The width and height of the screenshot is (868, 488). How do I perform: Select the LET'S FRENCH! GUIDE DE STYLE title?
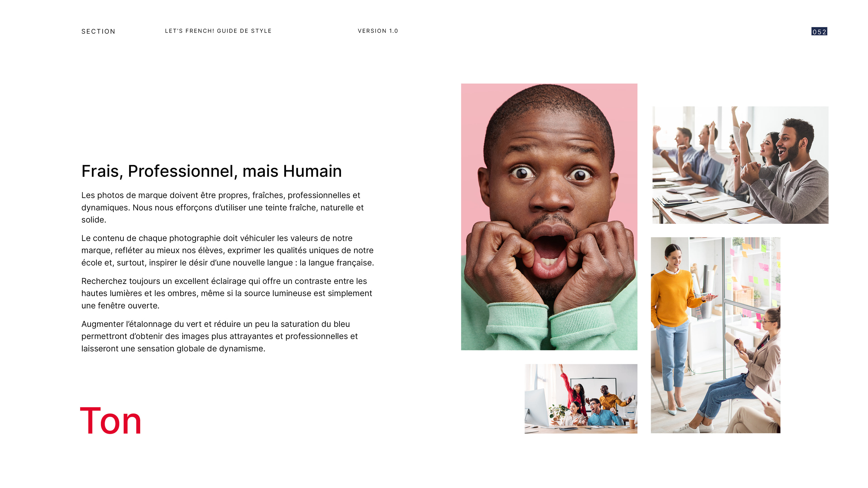tap(218, 31)
